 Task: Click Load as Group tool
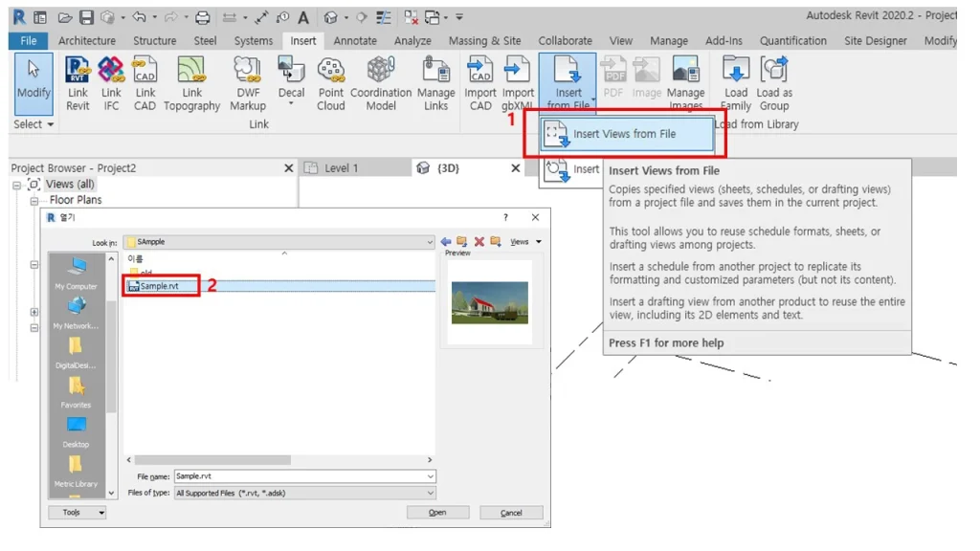773,84
